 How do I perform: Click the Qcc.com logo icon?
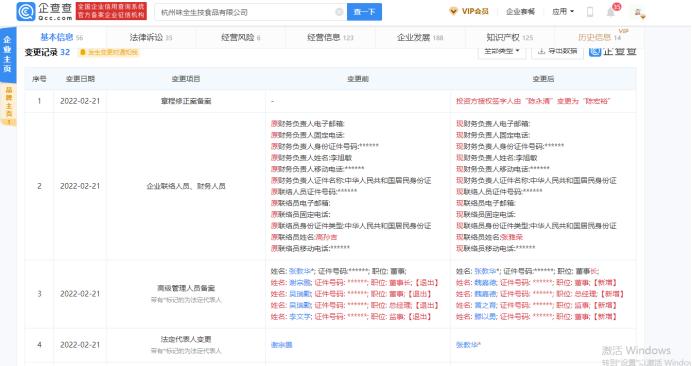[x=25, y=11]
